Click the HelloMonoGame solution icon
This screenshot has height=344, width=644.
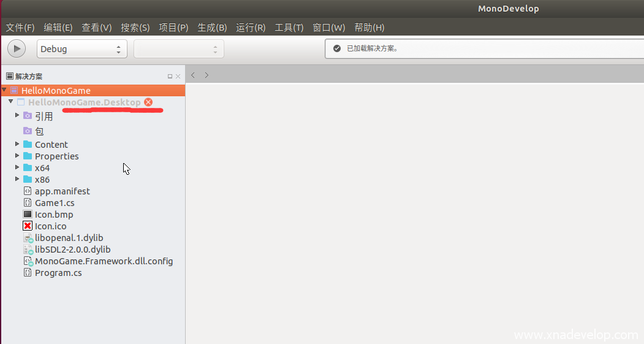[x=15, y=91]
